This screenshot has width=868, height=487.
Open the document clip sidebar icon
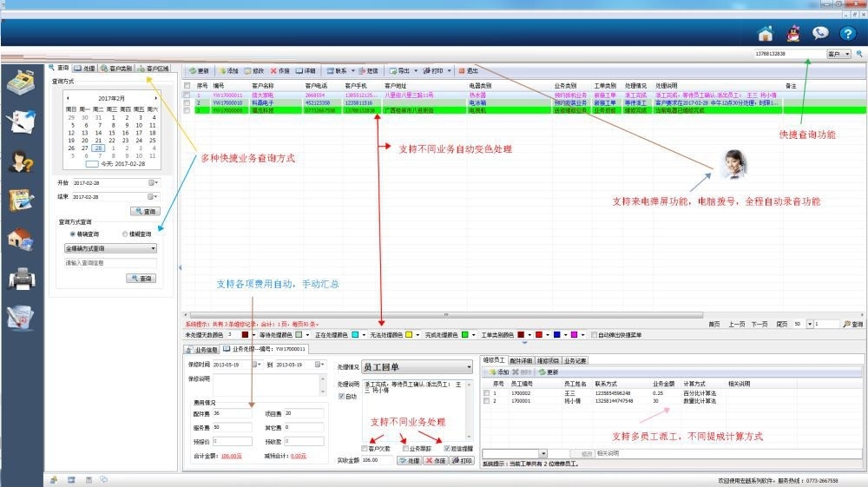coord(21,318)
